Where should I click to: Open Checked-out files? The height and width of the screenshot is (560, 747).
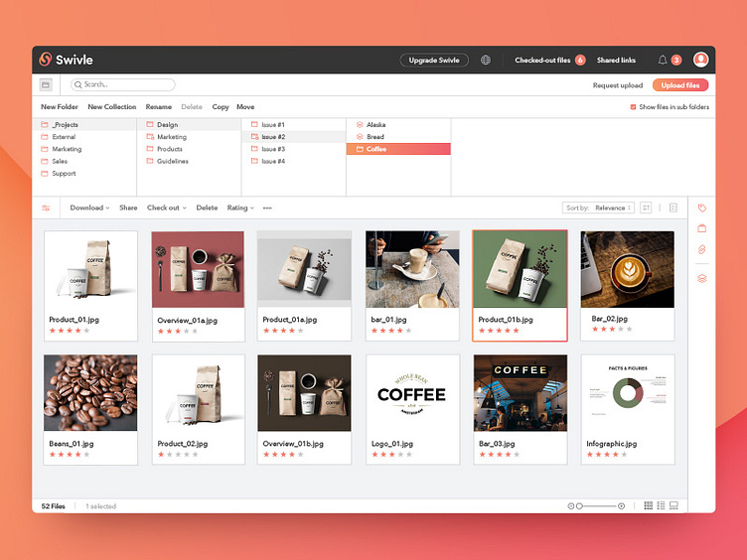coord(549,60)
